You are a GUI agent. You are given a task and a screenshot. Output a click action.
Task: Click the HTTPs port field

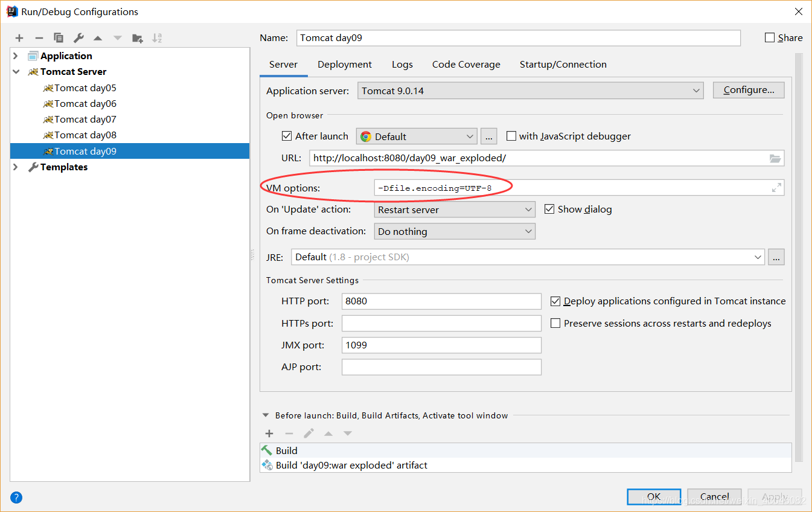[x=441, y=323]
